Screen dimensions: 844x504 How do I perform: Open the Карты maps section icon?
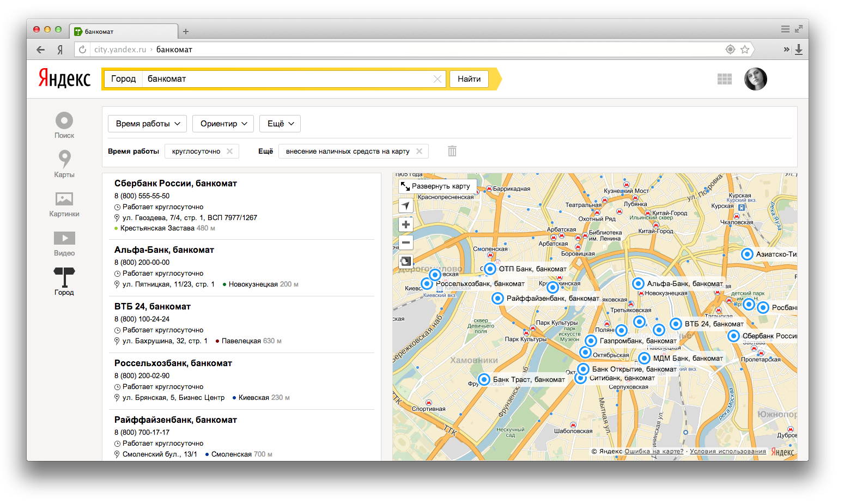[x=64, y=159]
